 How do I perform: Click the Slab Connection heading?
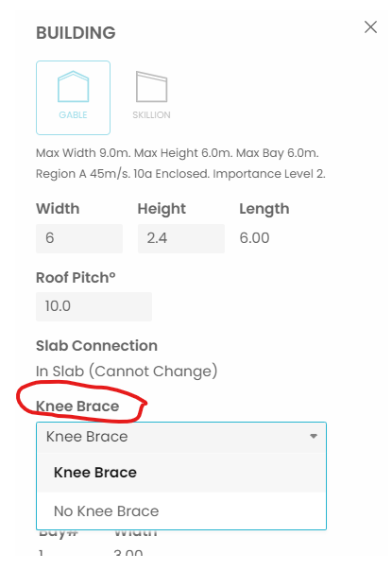click(96, 346)
